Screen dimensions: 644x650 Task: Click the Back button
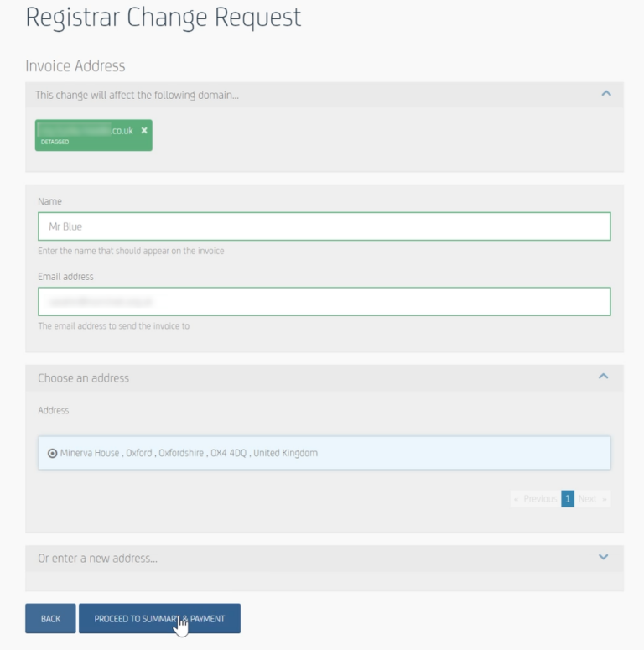click(x=50, y=618)
